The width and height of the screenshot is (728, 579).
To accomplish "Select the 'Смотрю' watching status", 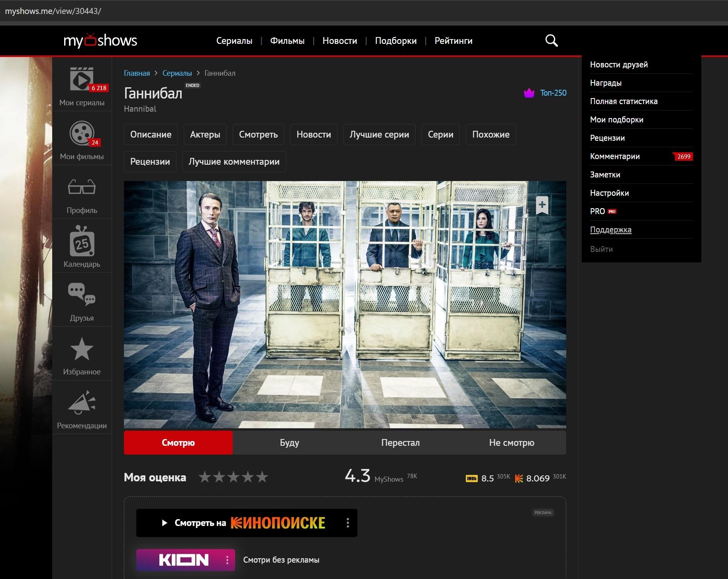I will (x=178, y=443).
